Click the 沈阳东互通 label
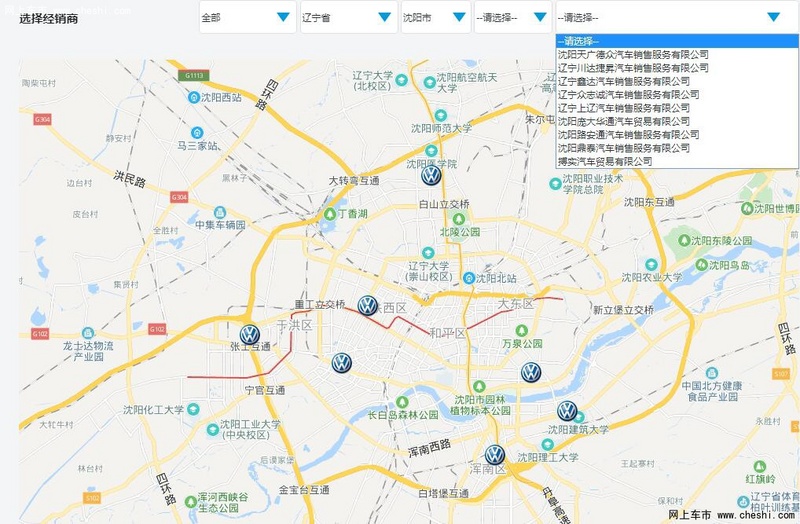This screenshot has width=800, height=524. coord(649,202)
